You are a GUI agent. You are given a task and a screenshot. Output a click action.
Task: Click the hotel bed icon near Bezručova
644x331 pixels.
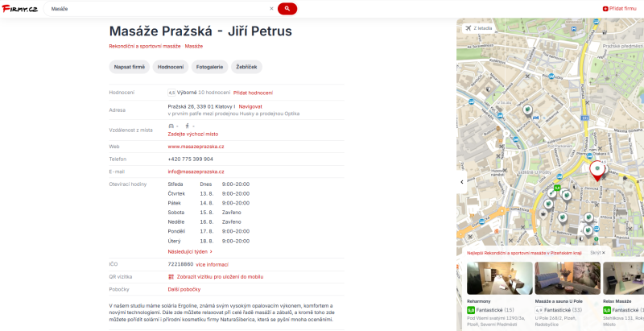point(535,118)
